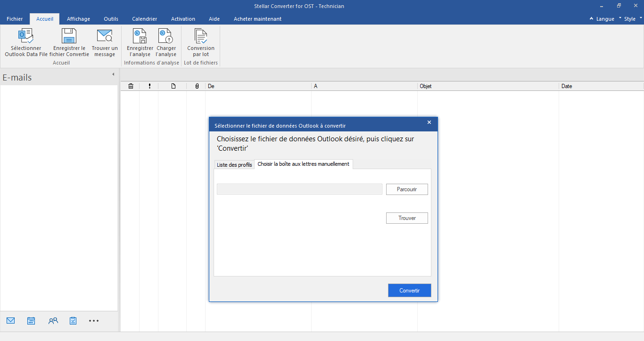Click the Parcourir button

click(407, 189)
